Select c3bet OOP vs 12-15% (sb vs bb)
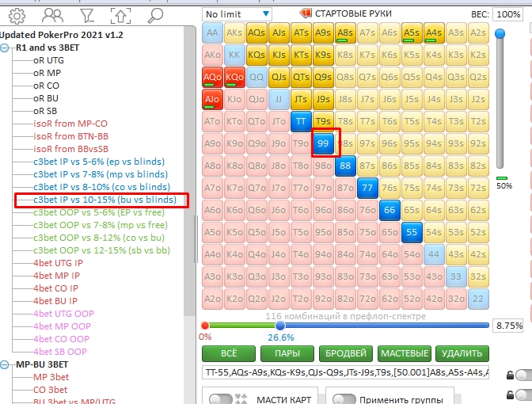Viewport: 532px width, 404px height. tap(101, 250)
